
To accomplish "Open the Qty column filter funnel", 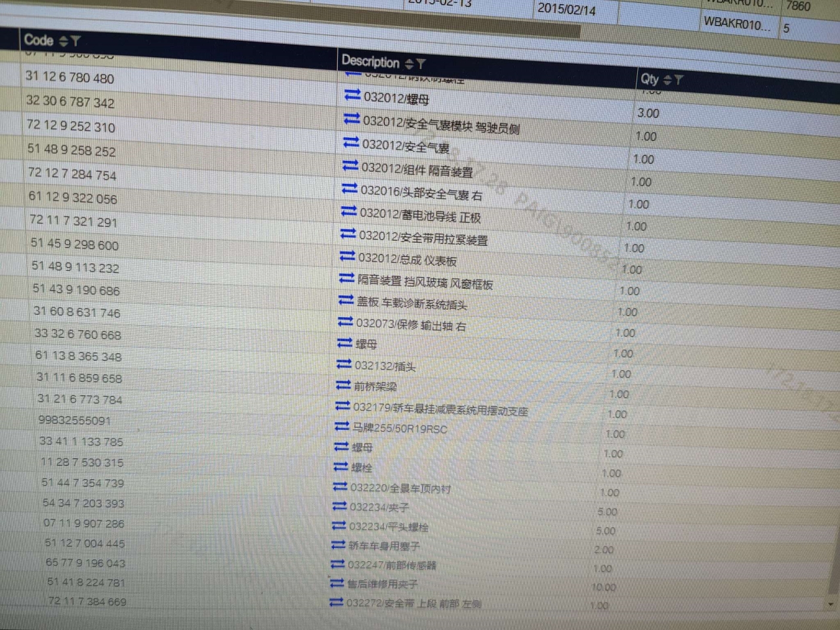I will (679, 80).
